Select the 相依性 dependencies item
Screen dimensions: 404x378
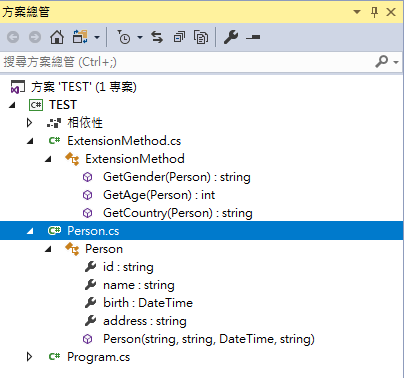[85, 123]
